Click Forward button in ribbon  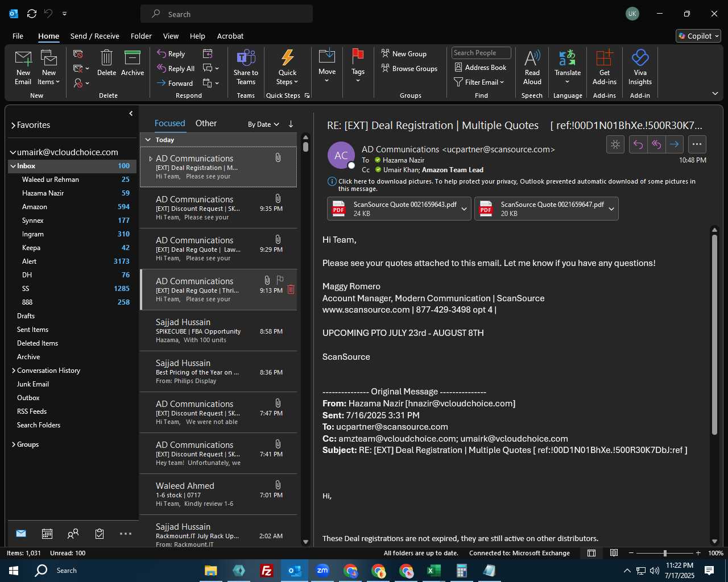click(175, 83)
